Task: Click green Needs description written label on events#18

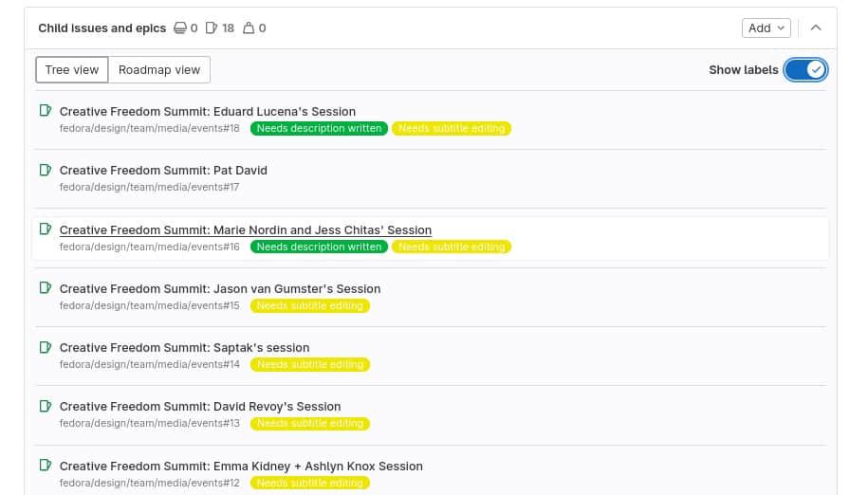Action: click(319, 128)
